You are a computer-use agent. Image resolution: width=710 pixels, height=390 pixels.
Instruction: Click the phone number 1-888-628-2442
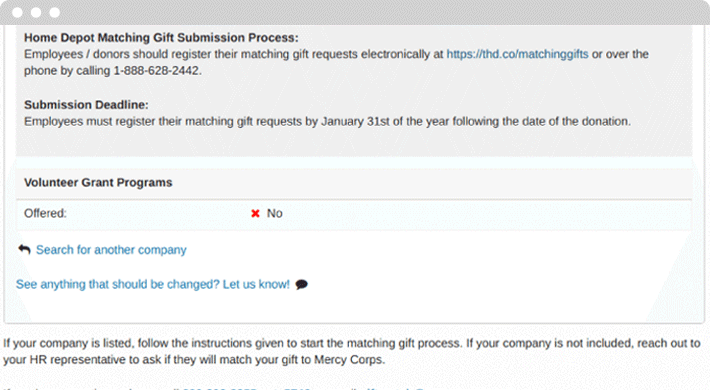(156, 71)
